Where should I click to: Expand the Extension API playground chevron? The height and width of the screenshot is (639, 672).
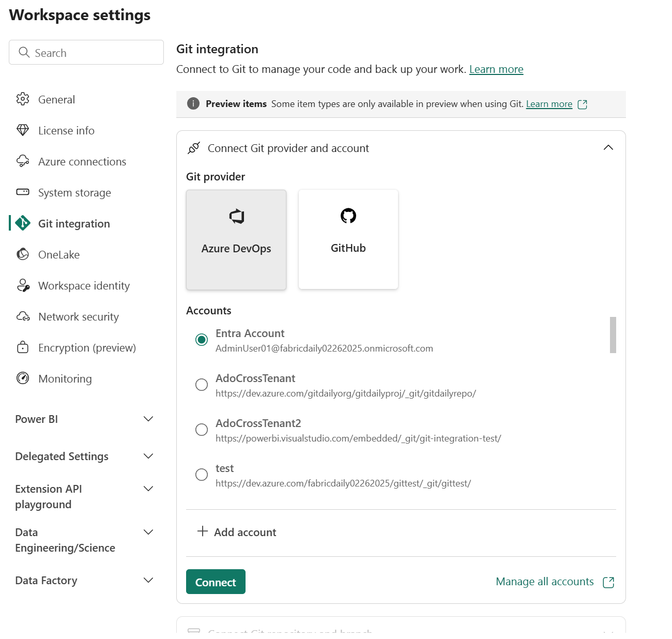[148, 489]
